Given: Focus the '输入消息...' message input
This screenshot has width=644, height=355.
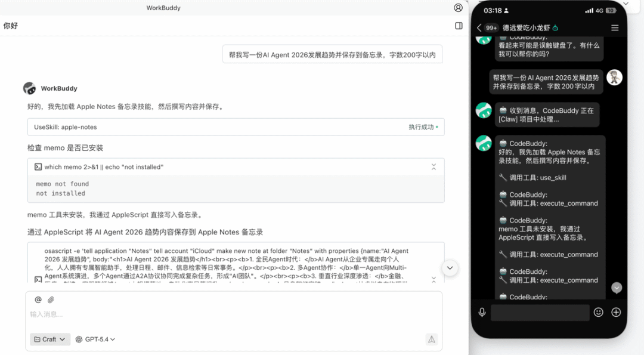Looking at the screenshot, I should pos(233,314).
